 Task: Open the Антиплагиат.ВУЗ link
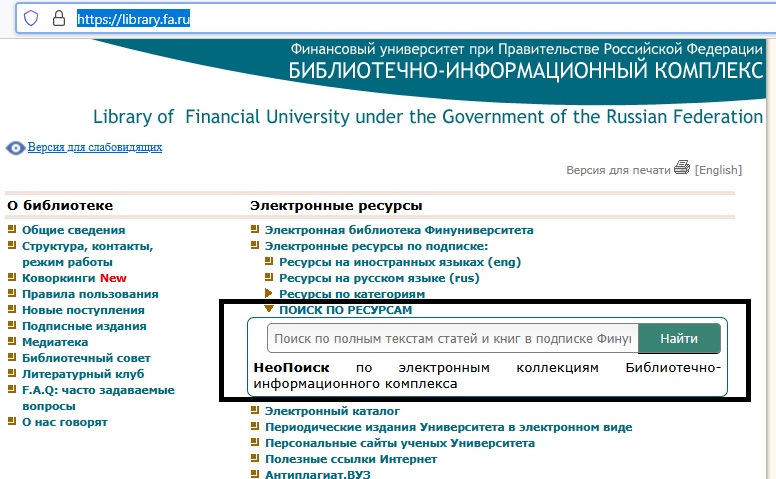pos(317,474)
